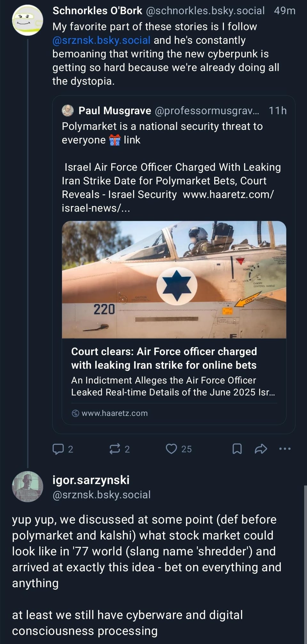This screenshot has width=307, height=644.
Task: Click the 49m post timestamp
Action: 285,11
